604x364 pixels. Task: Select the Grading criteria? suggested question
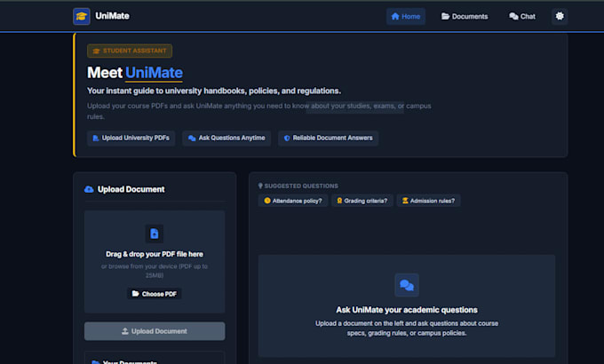pyautogui.click(x=362, y=201)
